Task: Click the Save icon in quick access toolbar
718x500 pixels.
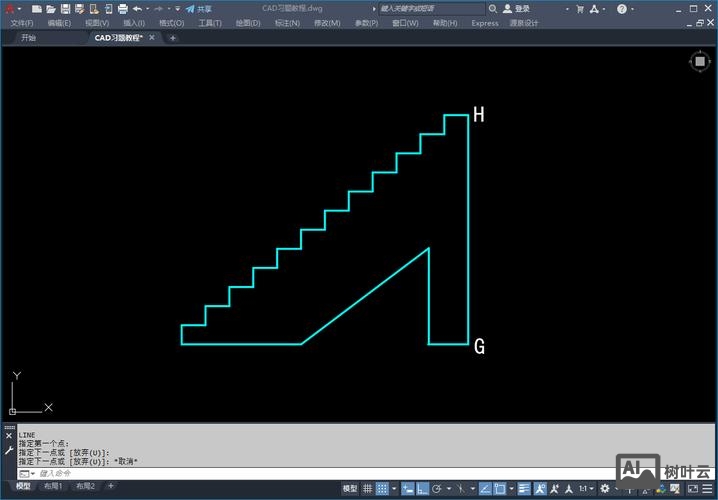Action: pos(65,8)
